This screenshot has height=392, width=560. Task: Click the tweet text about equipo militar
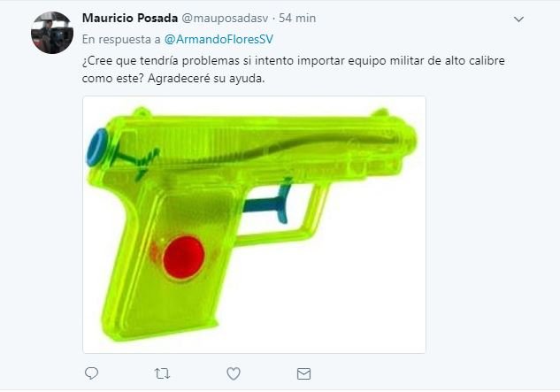[x=293, y=69]
